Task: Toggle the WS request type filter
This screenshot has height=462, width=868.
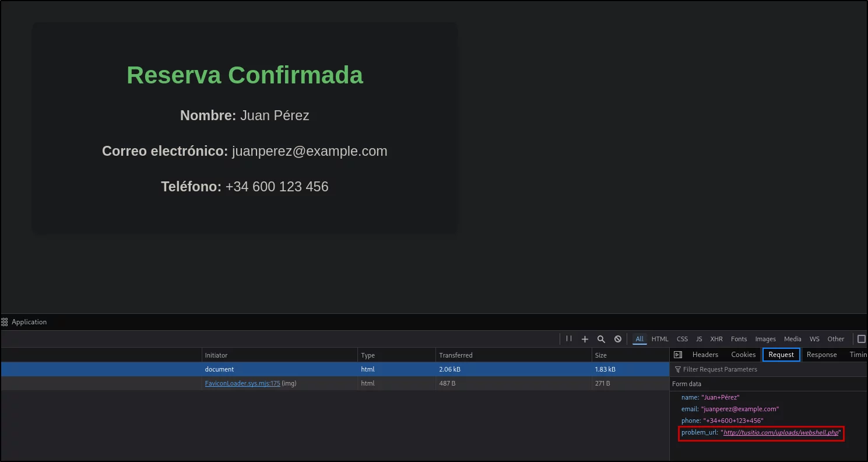Action: [x=814, y=339]
